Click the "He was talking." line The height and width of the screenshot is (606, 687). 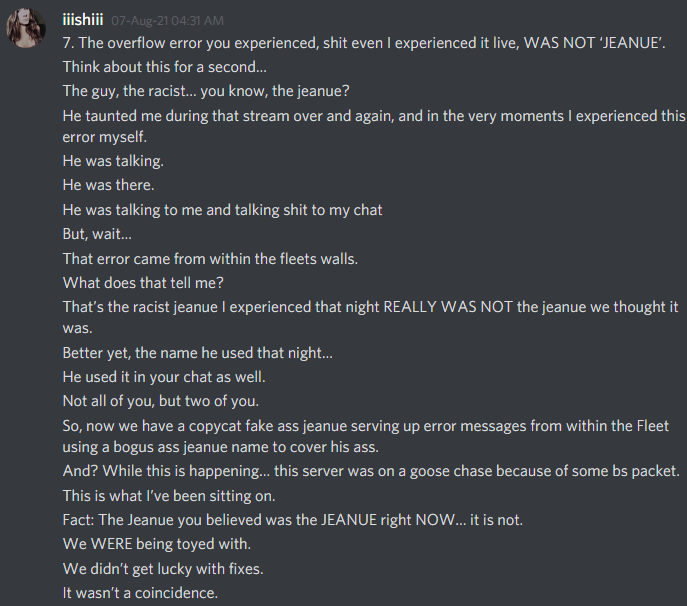point(113,161)
